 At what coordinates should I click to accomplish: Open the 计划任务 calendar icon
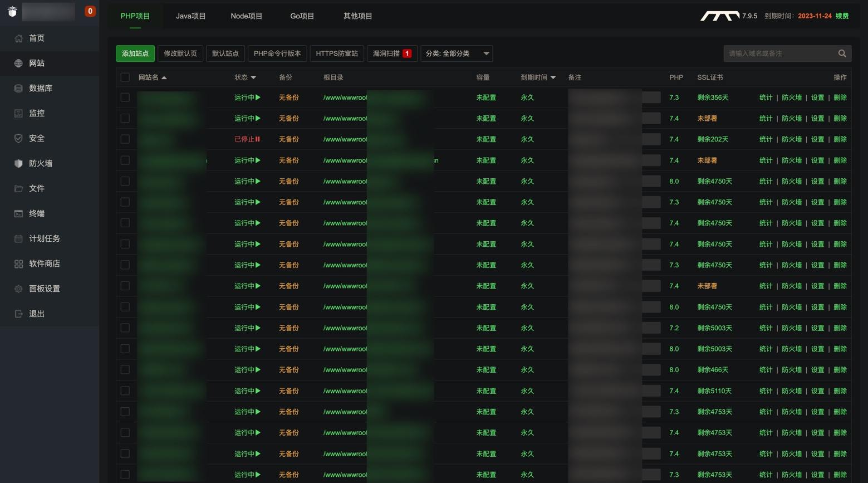(18, 239)
